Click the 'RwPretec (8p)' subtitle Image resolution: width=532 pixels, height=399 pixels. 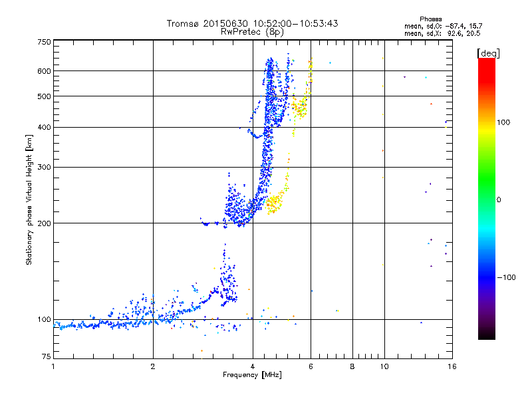(252, 32)
